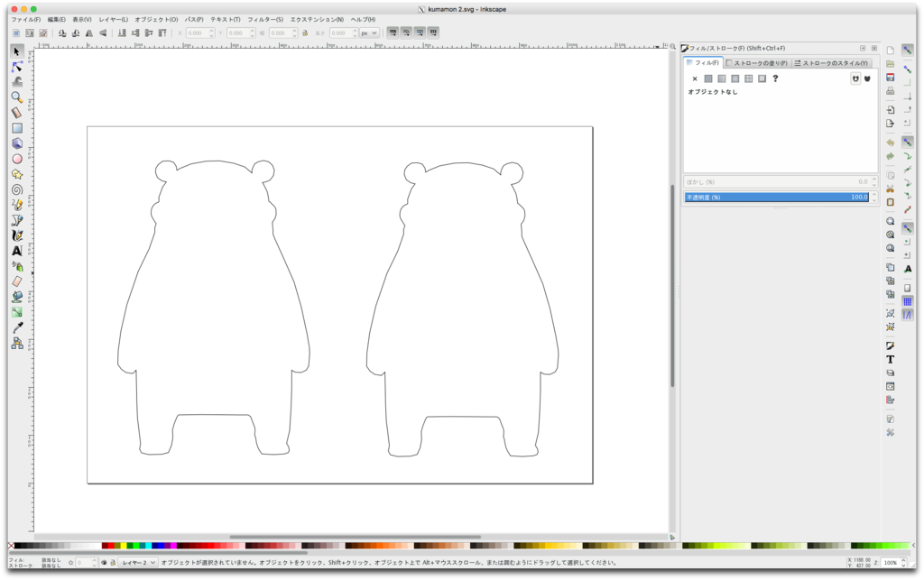Choose the Selector arrow tool
Image resolution: width=924 pixels, height=580 pixels.
tap(17, 51)
